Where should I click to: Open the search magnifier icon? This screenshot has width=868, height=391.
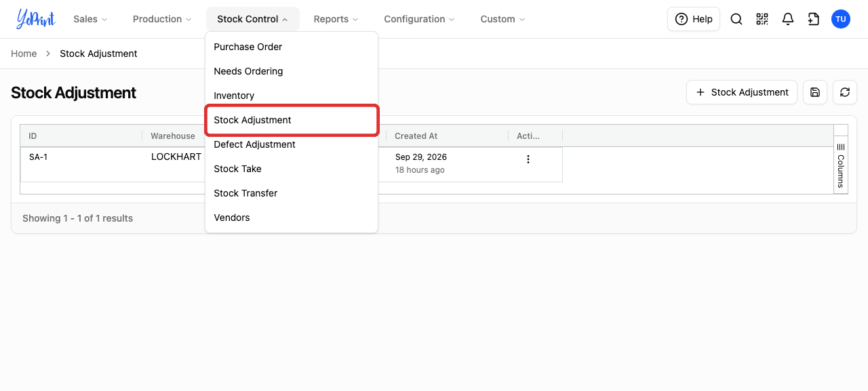pos(736,19)
